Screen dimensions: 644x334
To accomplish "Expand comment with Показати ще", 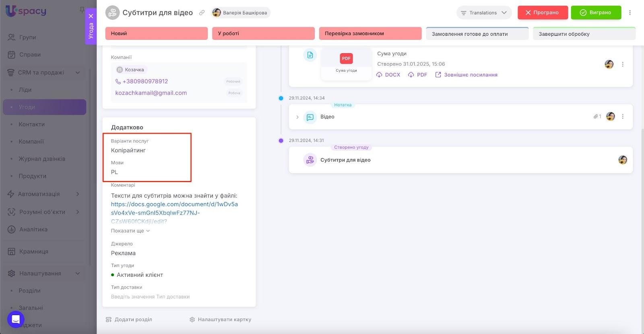I will pyautogui.click(x=130, y=231).
